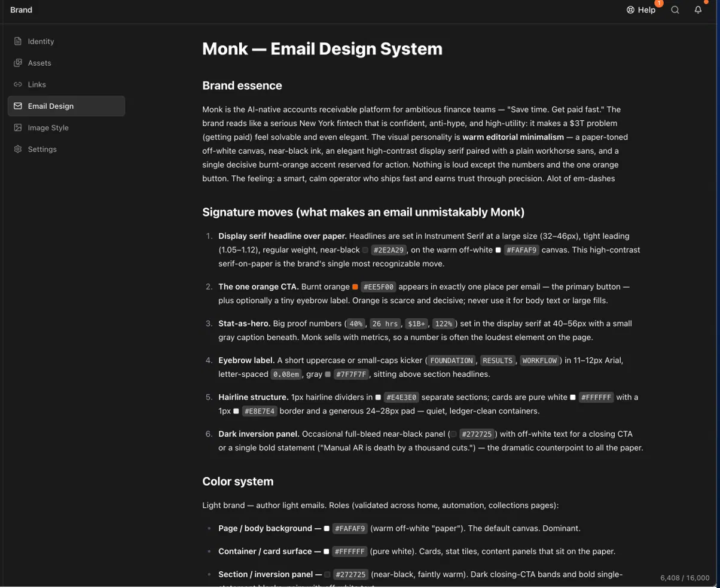720x588 pixels.
Task: Click the #E8E7E4 border color swatch
Action: click(x=236, y=411)
